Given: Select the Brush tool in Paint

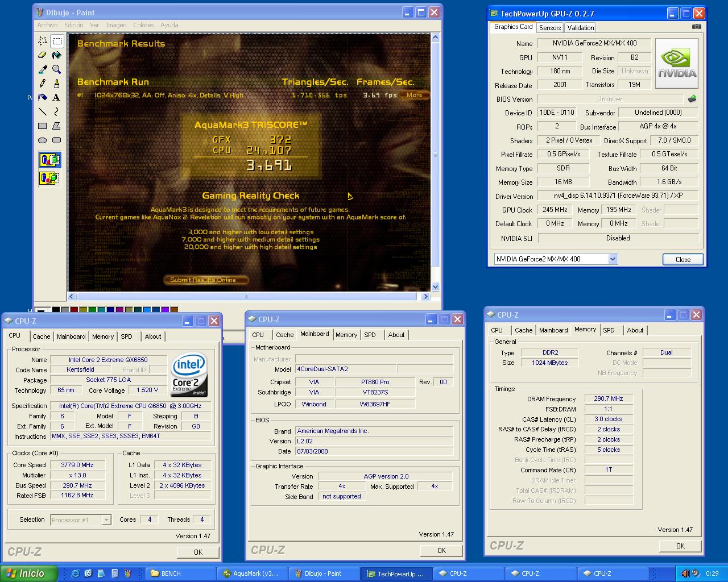Looking at the screenshot, I should [x=57, y=84].
